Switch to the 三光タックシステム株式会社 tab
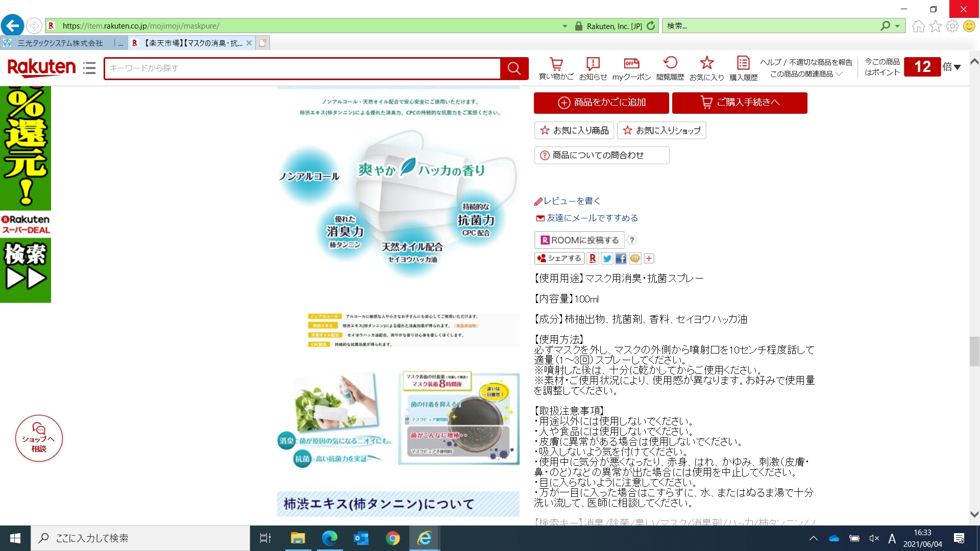The width and height of the screenshot is (980, 551). 64,43
